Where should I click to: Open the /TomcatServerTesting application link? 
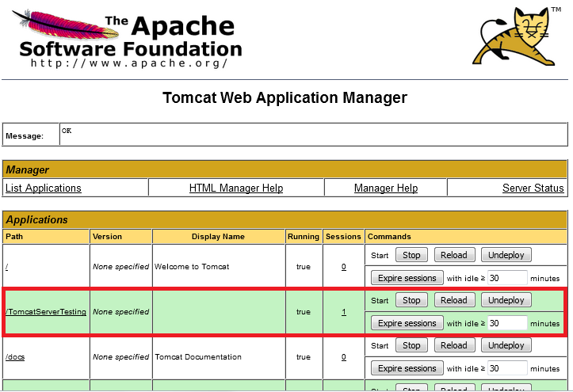[x=46, y=312]
